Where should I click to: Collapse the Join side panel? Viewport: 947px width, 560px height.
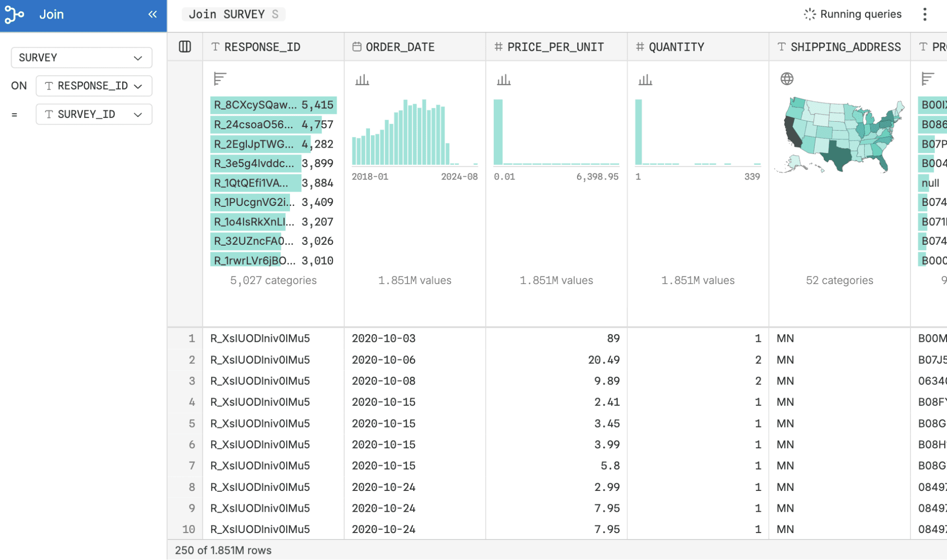tap(152, 14)
